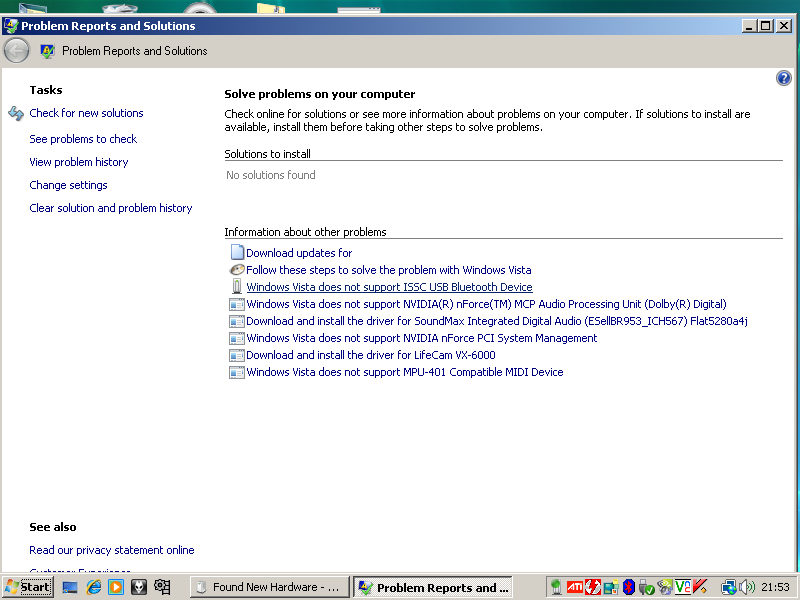The image size is (800, 600).
Task: Select Clear solution and problem history
Action: 111,208
